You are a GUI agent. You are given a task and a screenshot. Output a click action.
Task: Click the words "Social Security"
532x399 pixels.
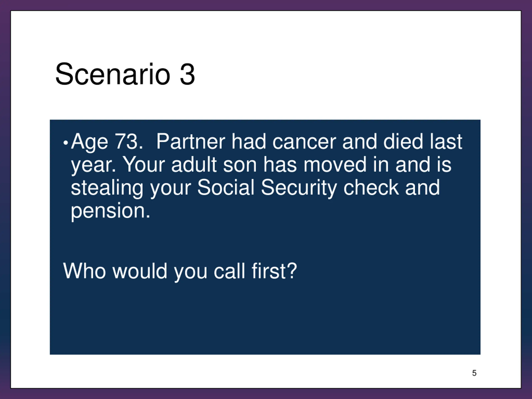tap(267, 188)
